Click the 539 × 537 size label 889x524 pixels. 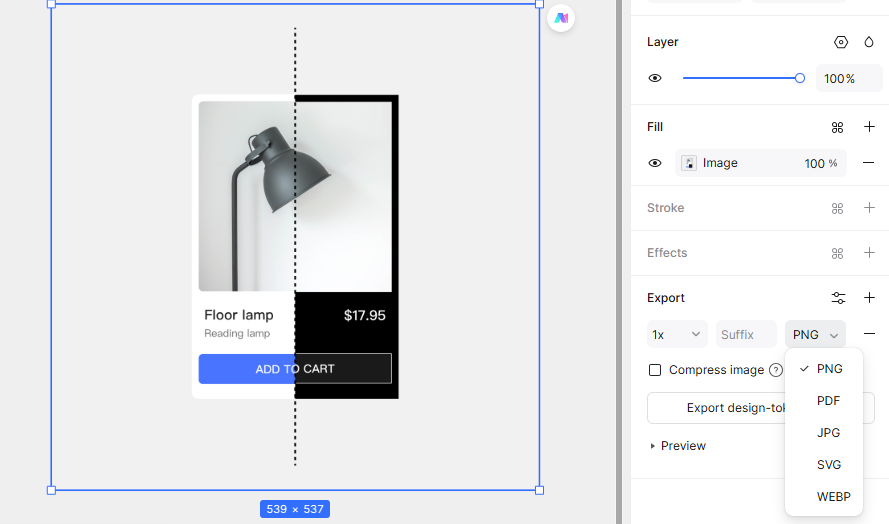click(295, 509)
